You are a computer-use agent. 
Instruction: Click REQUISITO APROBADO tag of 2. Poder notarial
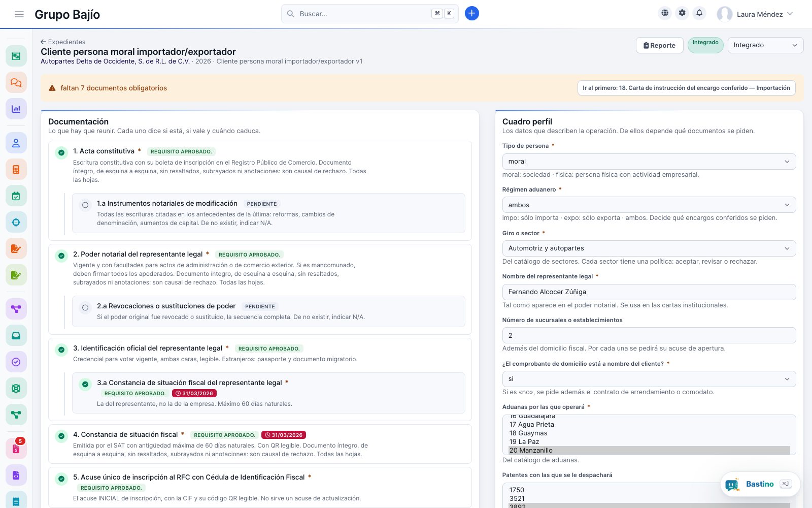[249, 255]
